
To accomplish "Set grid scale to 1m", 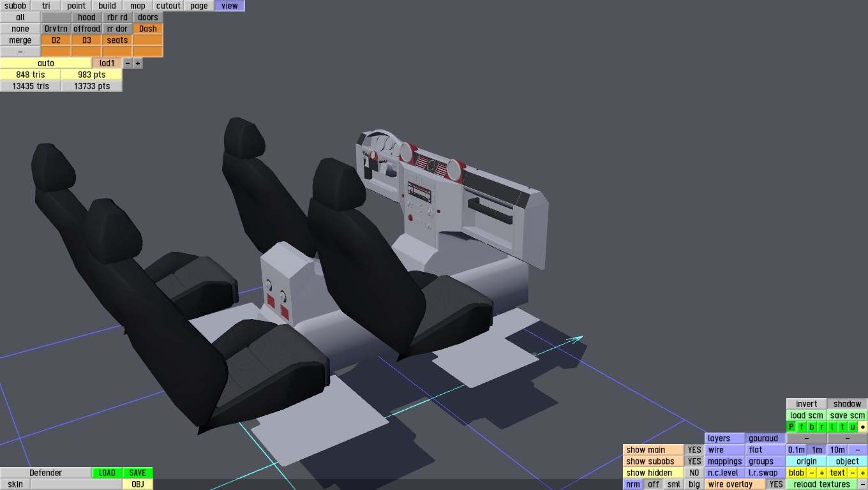I will [817, 450].
